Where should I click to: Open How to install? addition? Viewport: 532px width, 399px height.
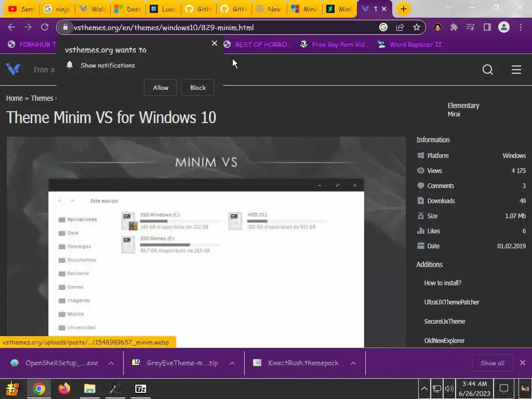click(x=443, y=283)
